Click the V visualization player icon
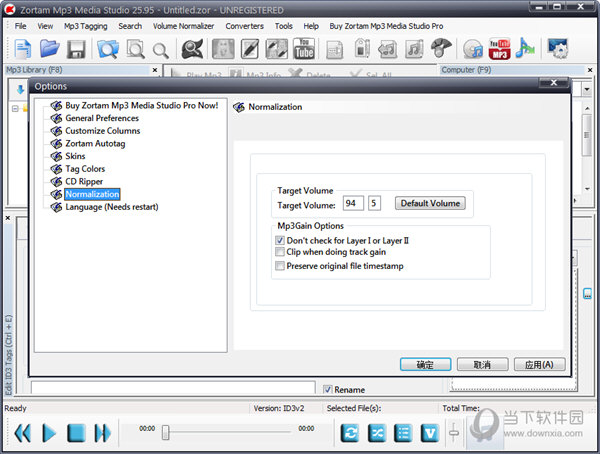 pyautogui.click(x=430, y=433)
